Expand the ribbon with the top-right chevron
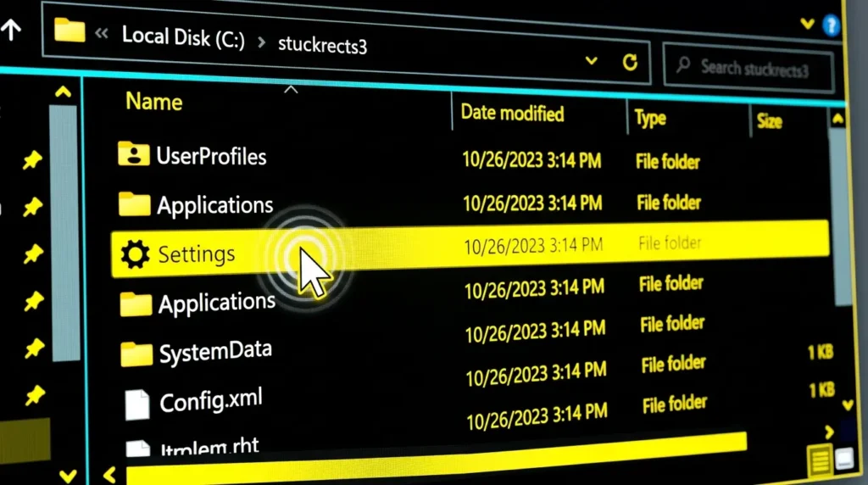The height and width of the screenshot is (485, 868). [x=808, y=23]
